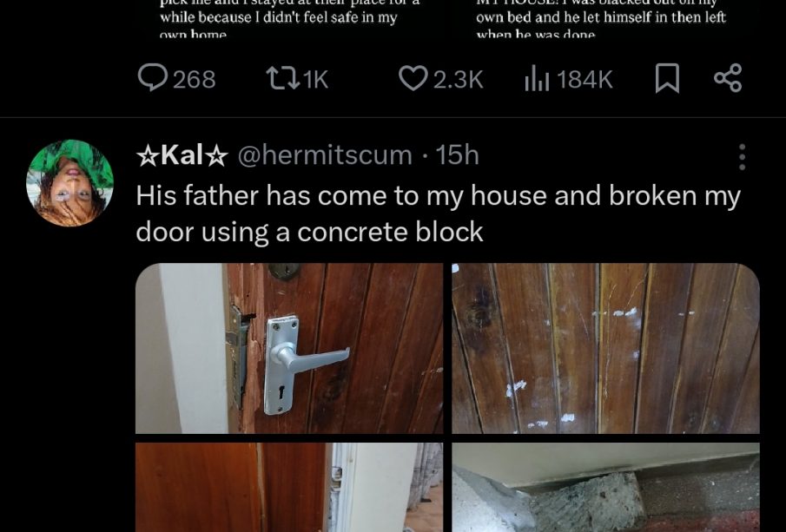
Task: Open view analytics bar chart icon
Action: click(x=537, y=79)
